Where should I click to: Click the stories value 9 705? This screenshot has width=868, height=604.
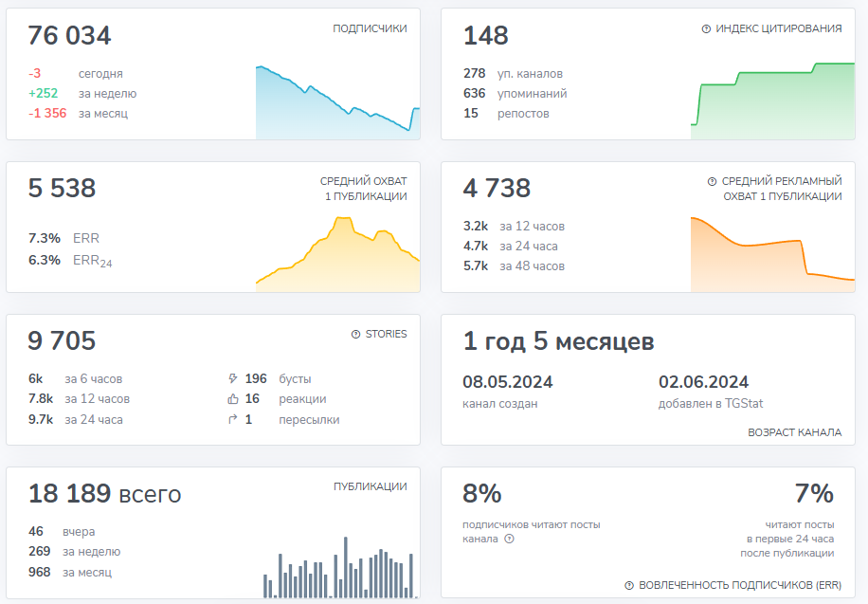[x=62, y=340]
